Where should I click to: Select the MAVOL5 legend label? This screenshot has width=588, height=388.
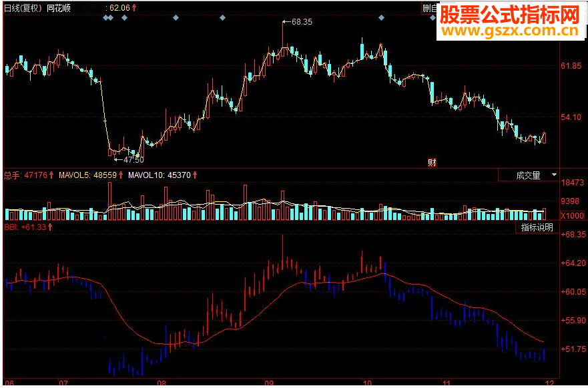pyautogui.click(x=74, y=175)
